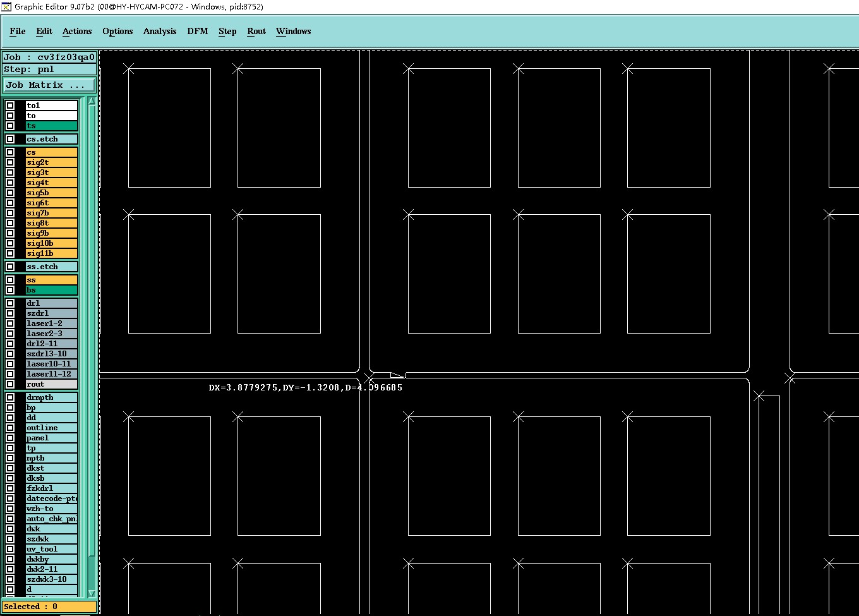Enable the rout layer checkbox
Screen dimensions: 859x616
(x=10, y=384)
